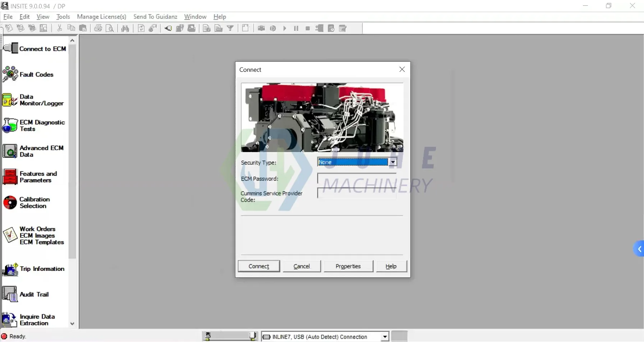Screen dimensions: 644x342
Task: Click the "Ready." status bar text
Action: [x=18, y=336]
